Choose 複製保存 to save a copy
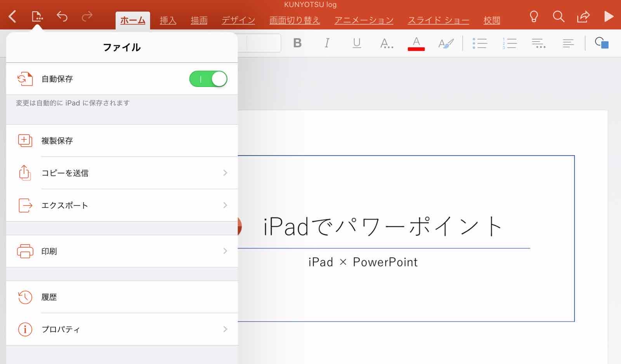 point(122,140)
